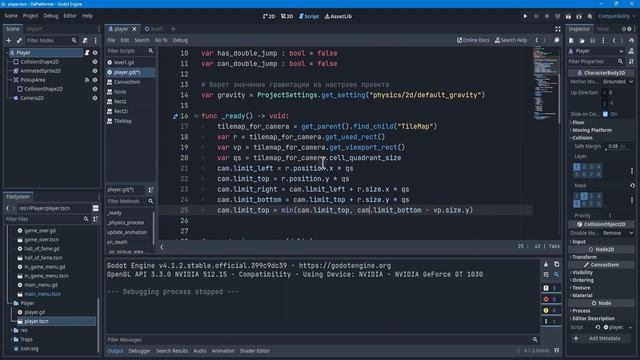Collapse the _ready function fold arrow
The image size is (640, 360).
point(196,116)
